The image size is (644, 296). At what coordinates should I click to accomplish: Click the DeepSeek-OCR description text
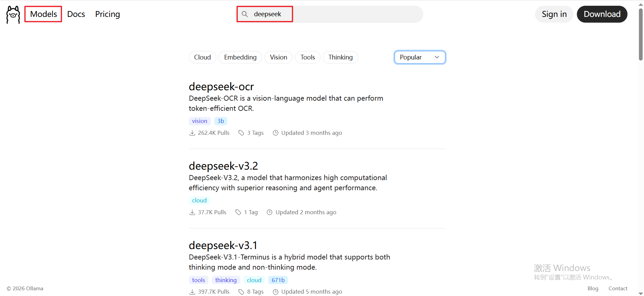click(x=286, y=103)
